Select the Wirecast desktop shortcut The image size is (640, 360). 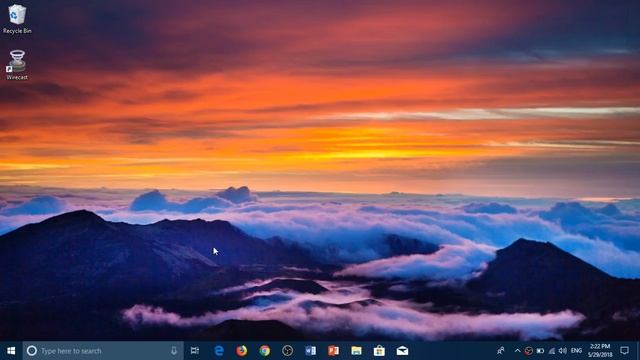[x=17, y=65]
